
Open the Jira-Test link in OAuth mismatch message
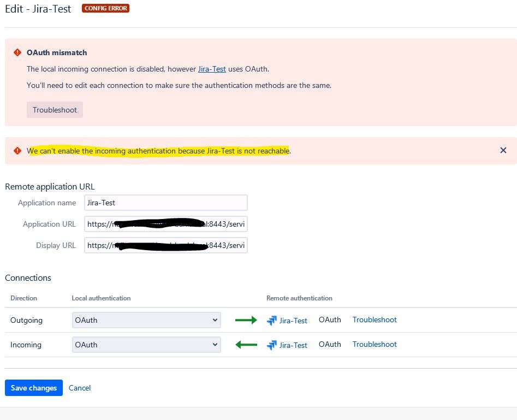pyautogui.click(x=212, y=69)
